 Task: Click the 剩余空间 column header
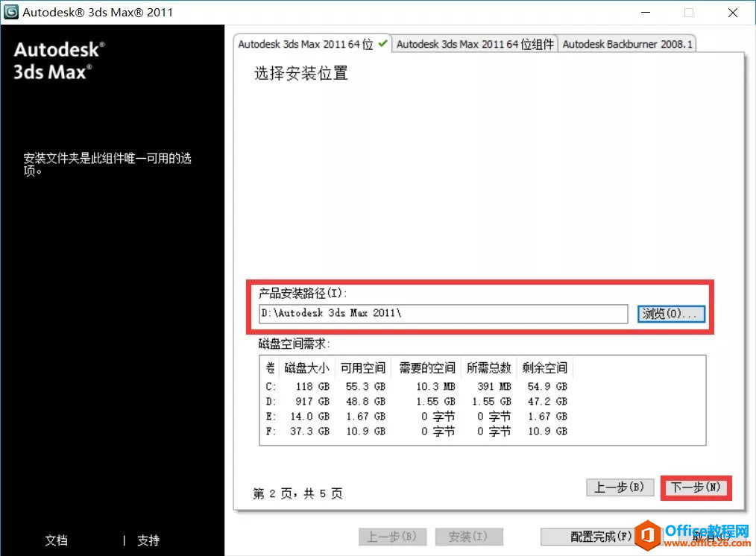pos(545,368)
